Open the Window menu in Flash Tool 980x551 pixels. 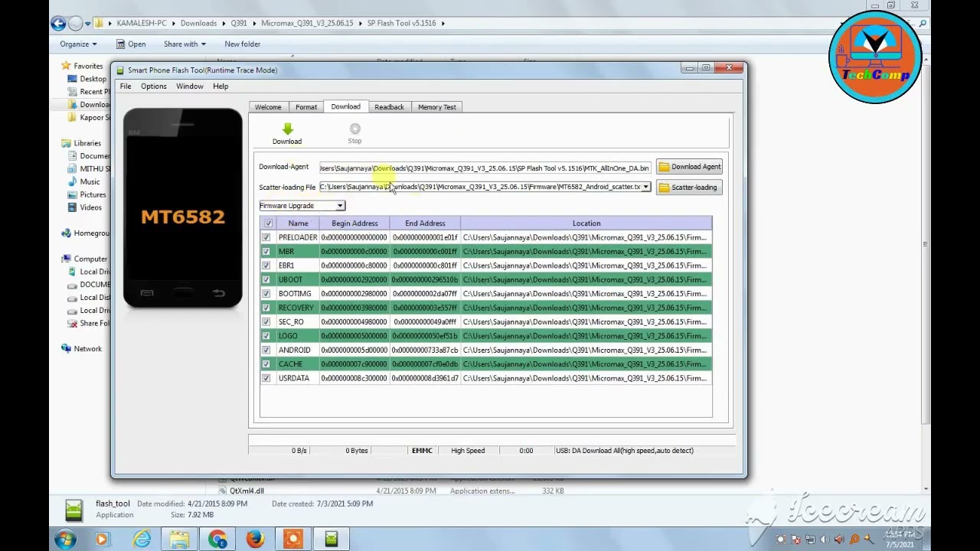(x=190, y=86)
